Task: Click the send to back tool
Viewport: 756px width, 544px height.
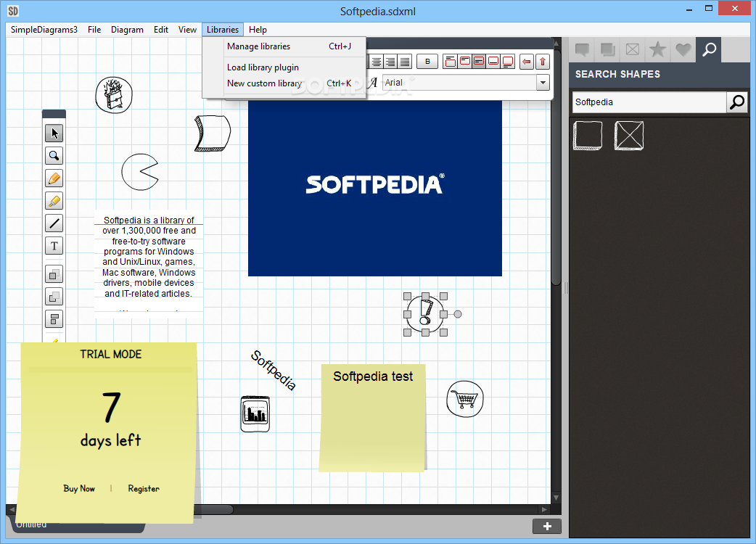Action: click(54, 297)
